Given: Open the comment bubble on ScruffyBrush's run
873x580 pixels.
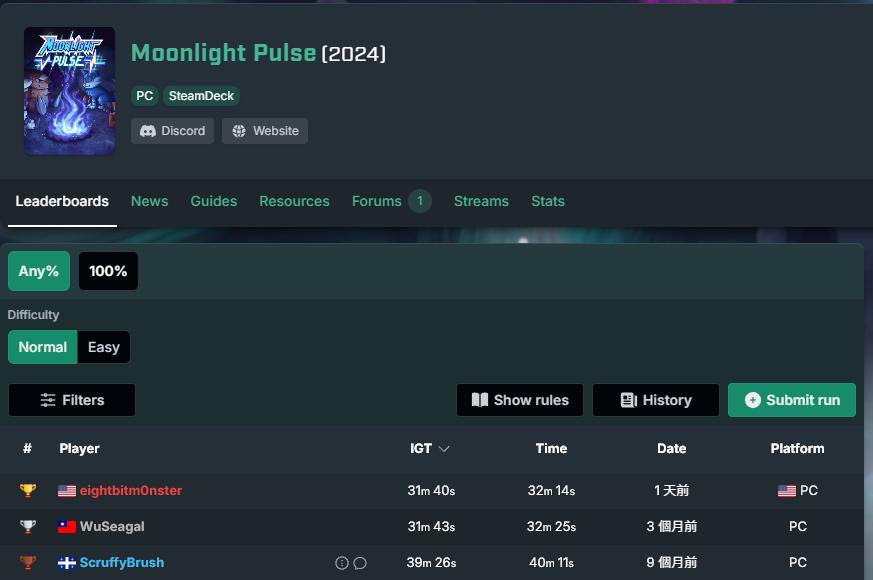Looking at the screenshot, I should [360, 563].
